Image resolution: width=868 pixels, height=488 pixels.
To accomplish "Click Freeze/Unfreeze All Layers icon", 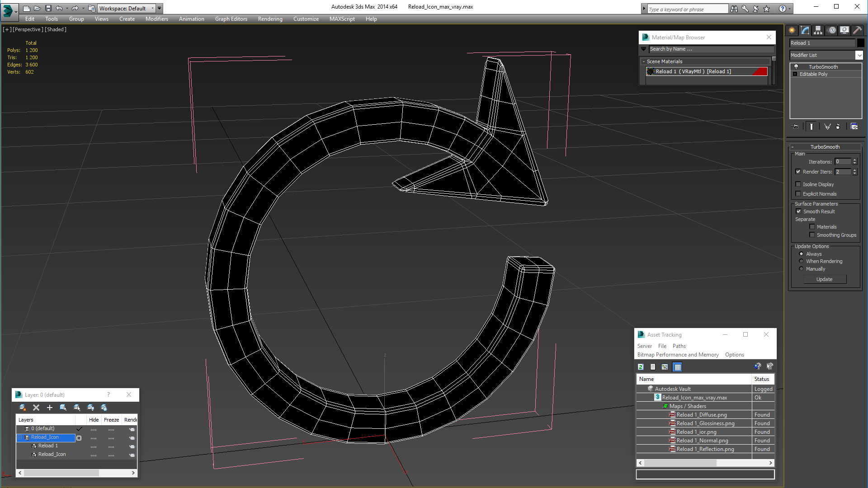I will click(104, 408).
